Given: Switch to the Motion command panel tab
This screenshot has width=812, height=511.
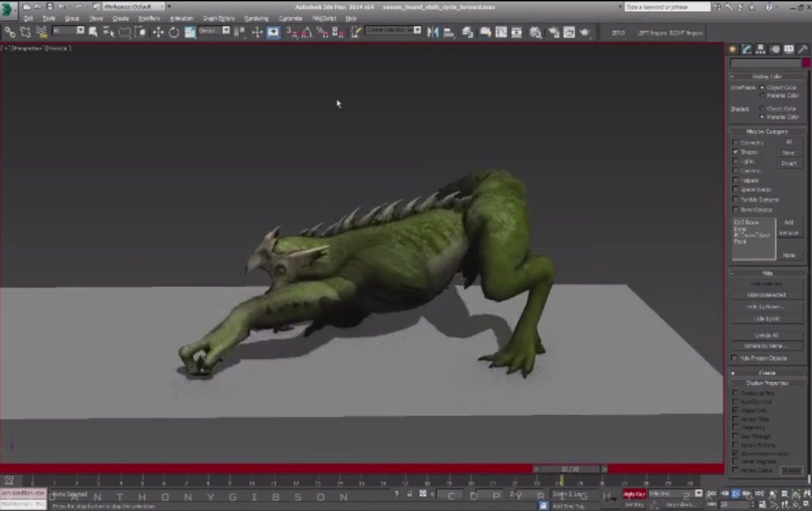Looking at the screenshot, I should coord(775,49).
